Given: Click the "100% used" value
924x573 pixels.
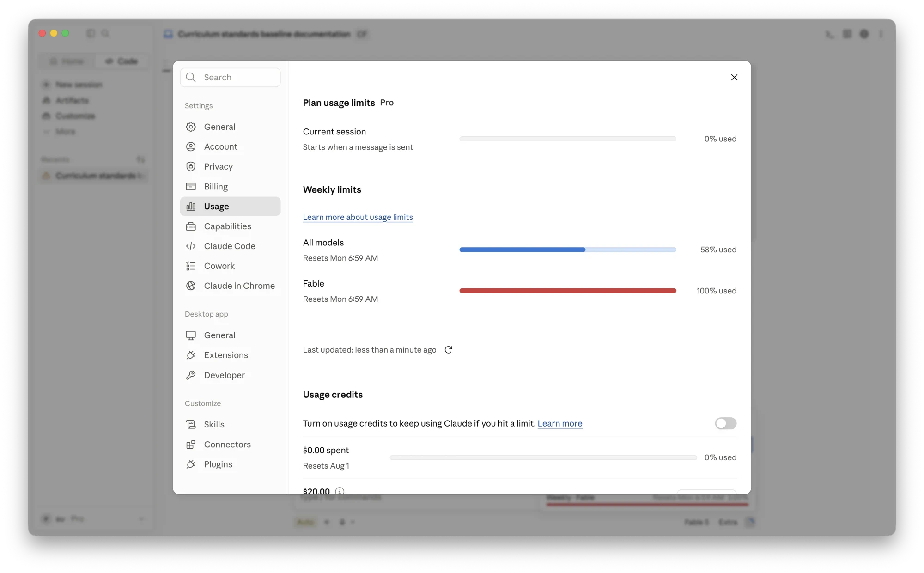Looking at the screenshot, I should pyautogui.click(x=717, y=291).
